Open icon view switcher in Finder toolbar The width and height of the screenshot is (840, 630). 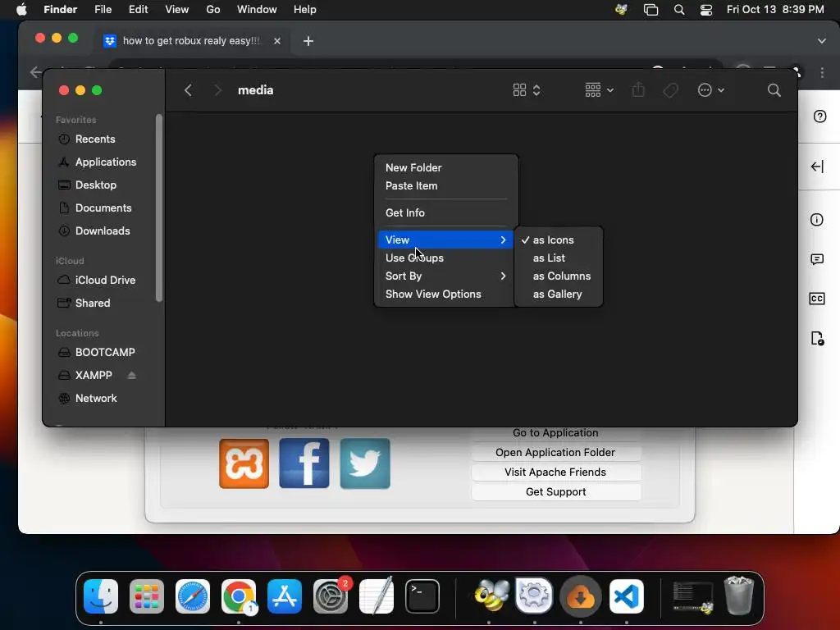(527, 90)
